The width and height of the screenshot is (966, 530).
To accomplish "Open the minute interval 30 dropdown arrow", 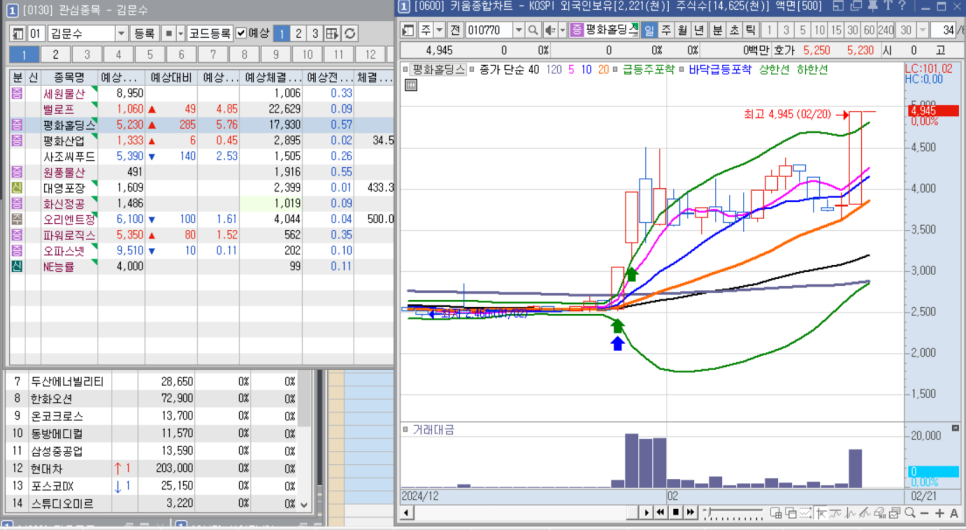I will click(x=922, y=30).
